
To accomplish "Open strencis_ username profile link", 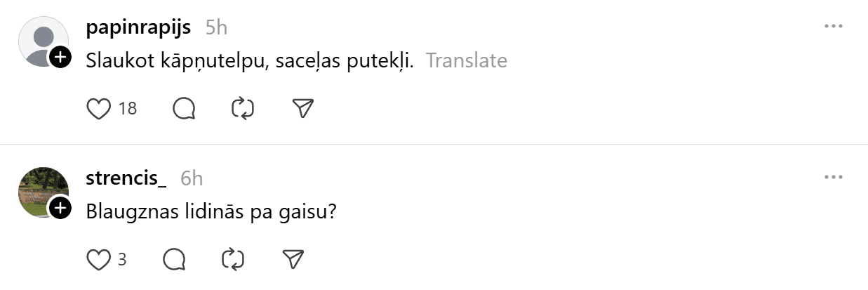I will click(x=126, y=178).
